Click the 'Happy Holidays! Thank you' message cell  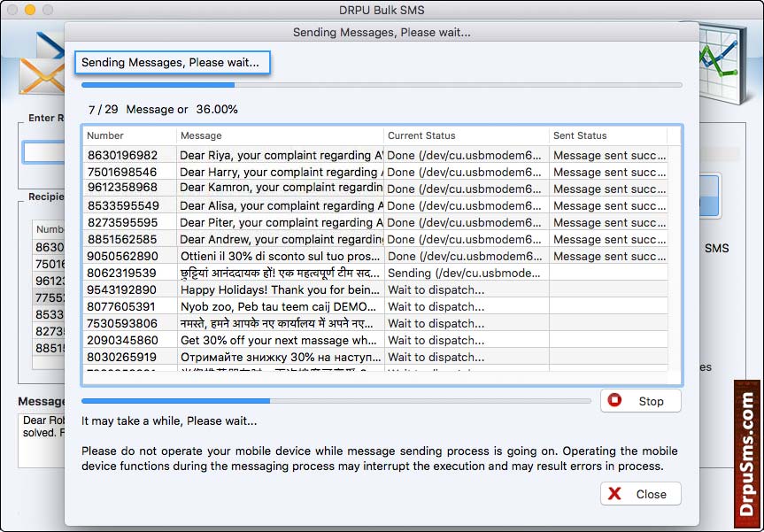[281, 289]
